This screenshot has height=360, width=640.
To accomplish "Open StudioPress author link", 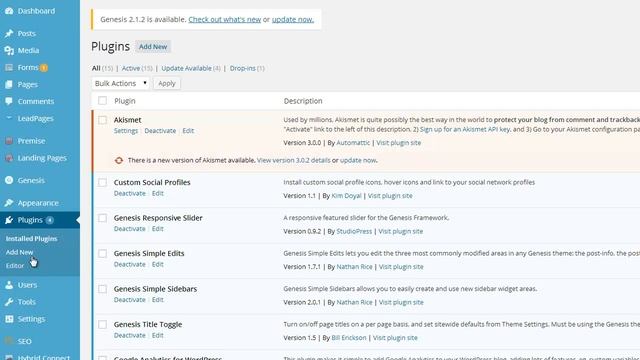I will [x=354, y=231].
